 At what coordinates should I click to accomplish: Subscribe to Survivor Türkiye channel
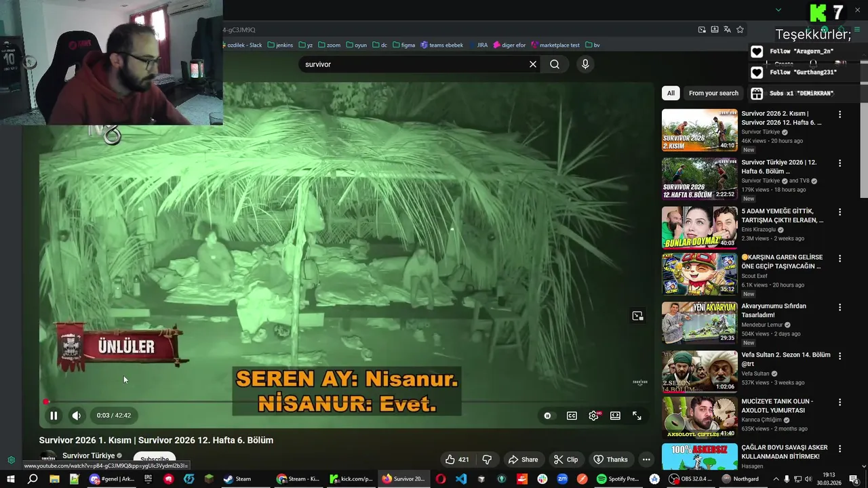tap(155, 459)
